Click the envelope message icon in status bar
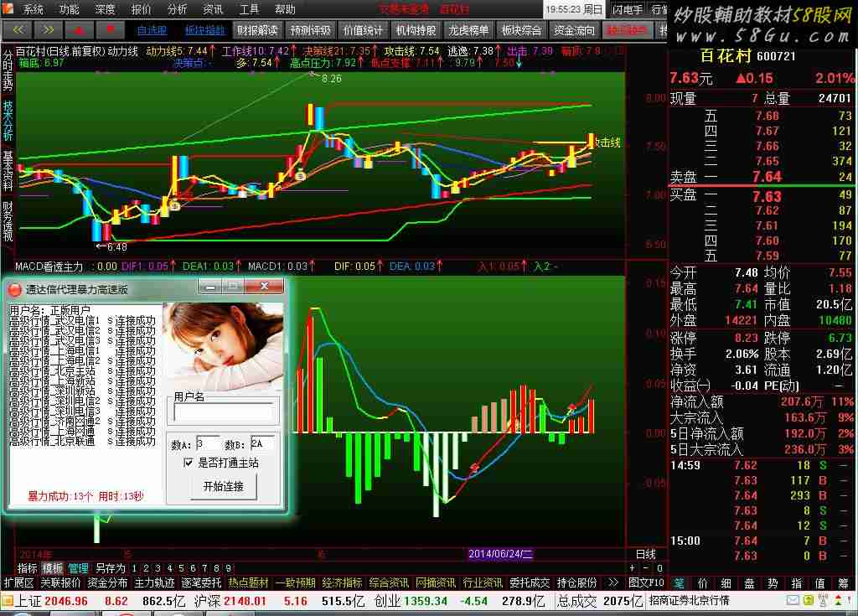Screen dimensions: 858x616 point(793,601)
